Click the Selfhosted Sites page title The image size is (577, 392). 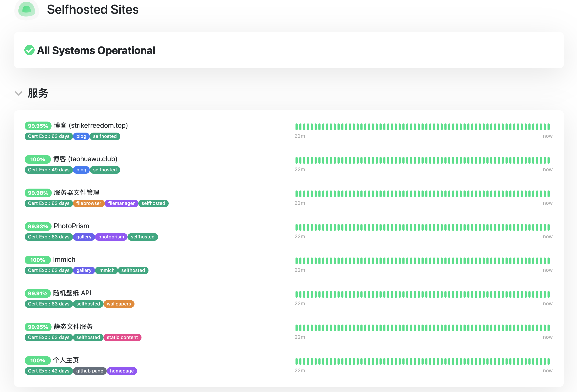[93, 10]
